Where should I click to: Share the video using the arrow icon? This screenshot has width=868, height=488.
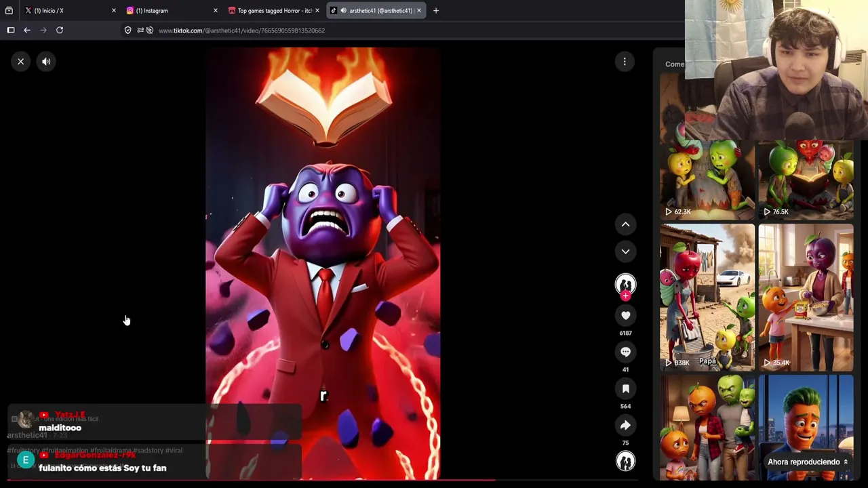pos(625,425)
